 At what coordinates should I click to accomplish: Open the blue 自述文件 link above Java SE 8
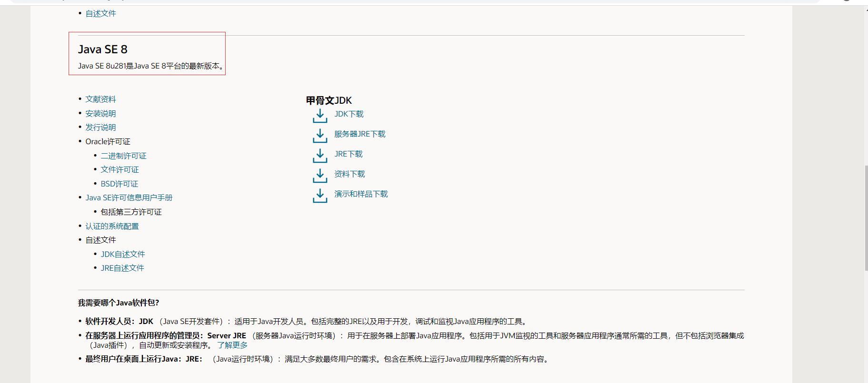[x=100, y=14]
